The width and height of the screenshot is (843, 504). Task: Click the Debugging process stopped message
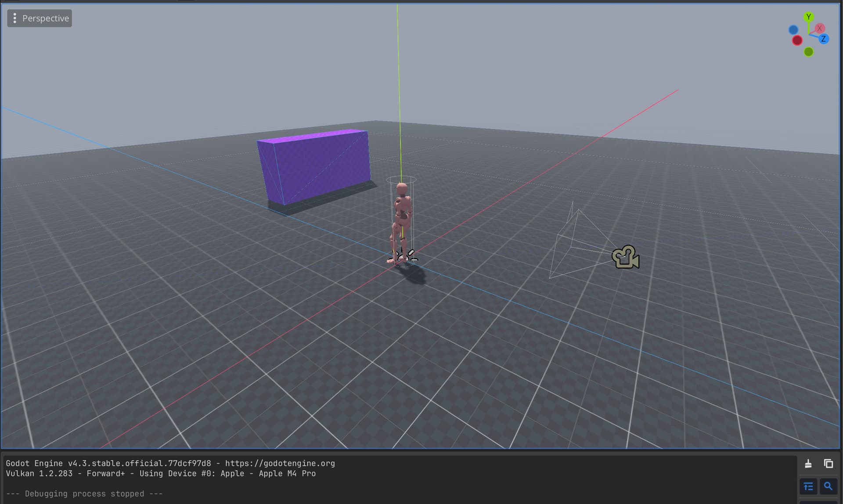pyautogui.click(x=84, y=493)
